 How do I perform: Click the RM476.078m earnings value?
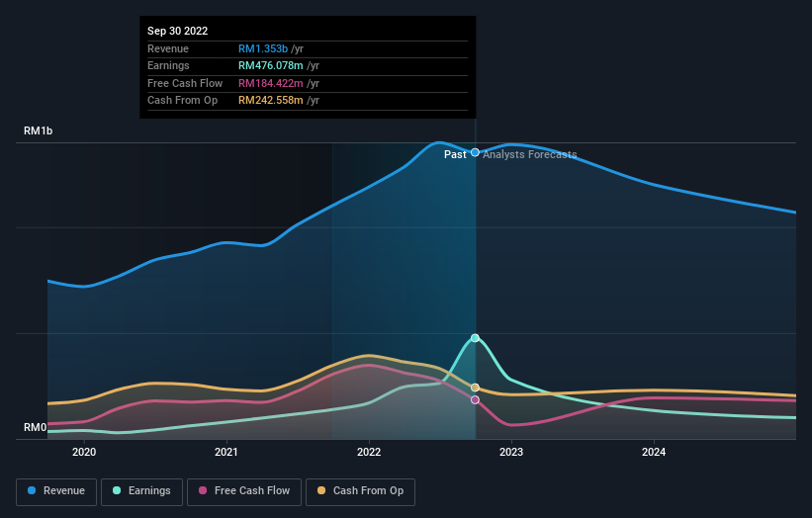pos(271,65)
